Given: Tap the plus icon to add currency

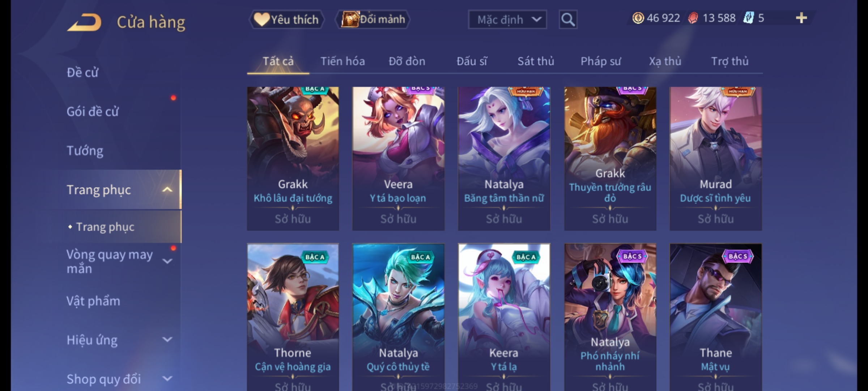Looking at the screenshot, I should [x=801, y=18].
